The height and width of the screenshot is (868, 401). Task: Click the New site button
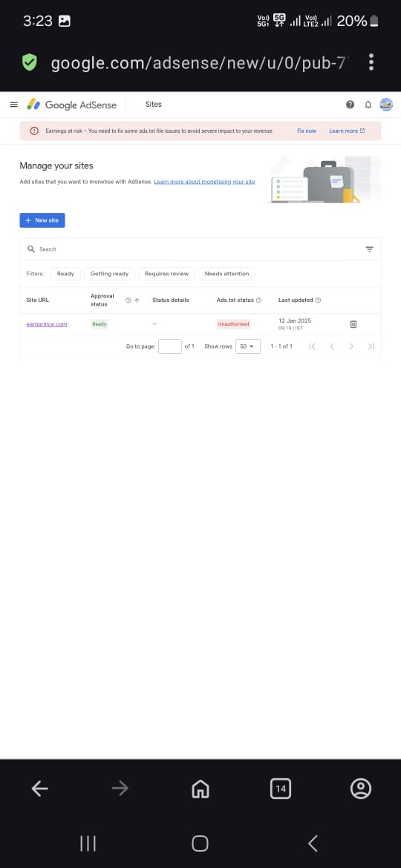pyautogui.click(x=42, y=220)
